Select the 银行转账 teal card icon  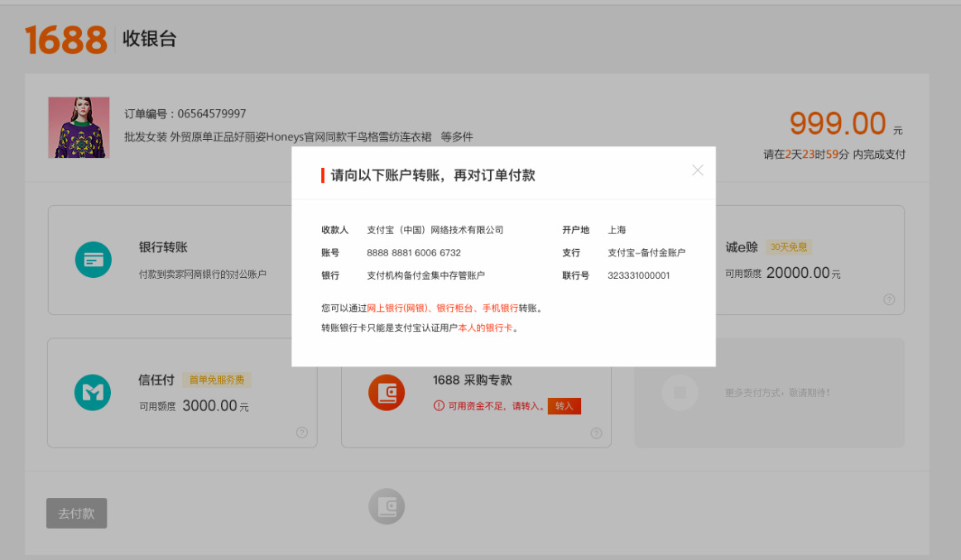(x=94, y=260)
